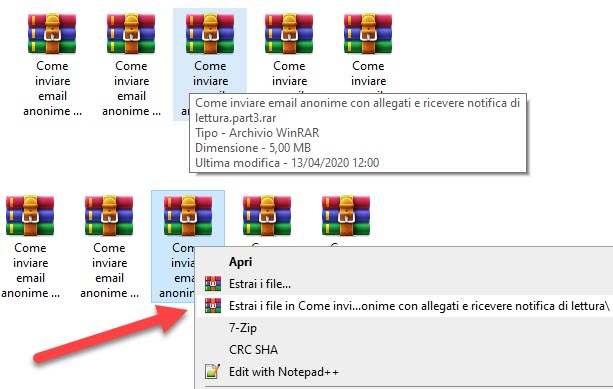The width and height of the screenshot is (613, 389).
Task: Select the fourth RAR archive icon in the upper row
Action: pos(289,34)
